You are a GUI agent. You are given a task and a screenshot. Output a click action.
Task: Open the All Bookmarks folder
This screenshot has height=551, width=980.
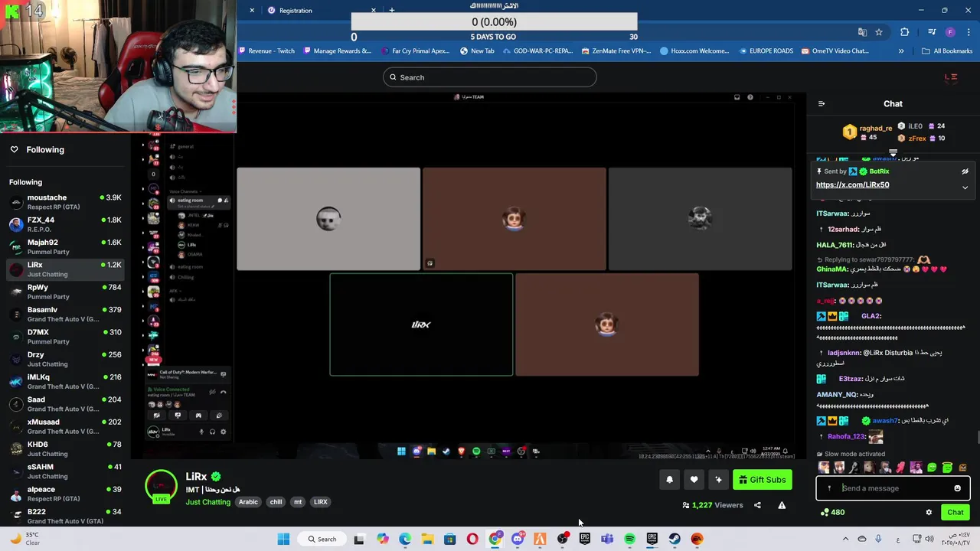coord(947,51)
